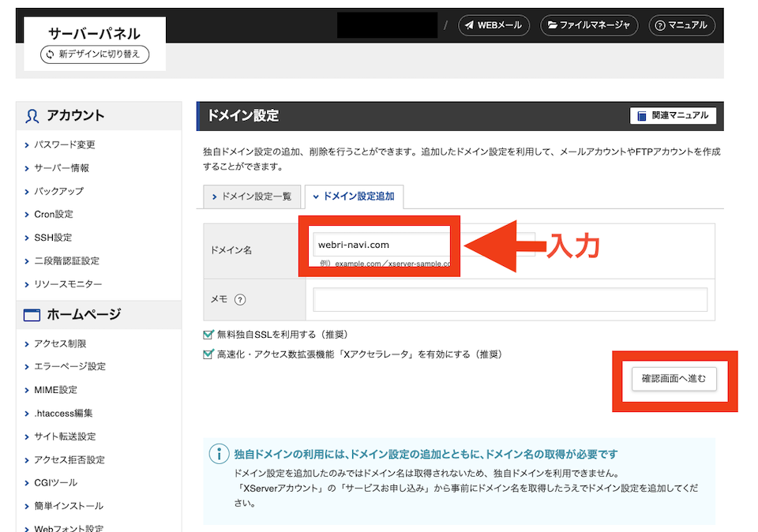The image size is (758, 532).
Task: Click the メモ help question icon
Action: (x=240, y=300)
